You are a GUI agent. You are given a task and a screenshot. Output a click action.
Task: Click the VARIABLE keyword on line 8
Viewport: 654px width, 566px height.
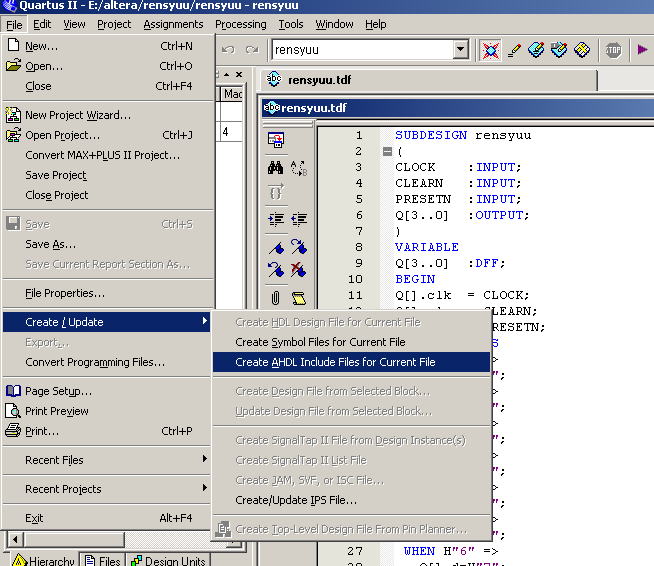427,247
